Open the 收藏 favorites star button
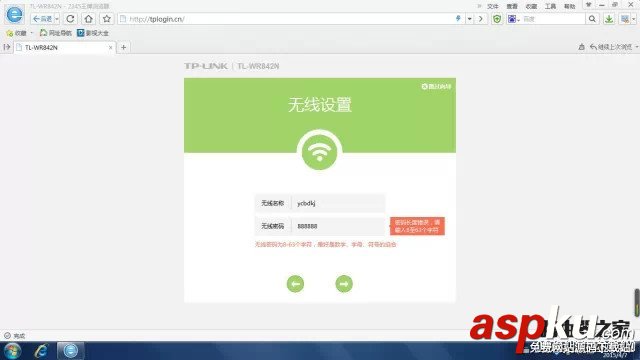 point(17,33)
